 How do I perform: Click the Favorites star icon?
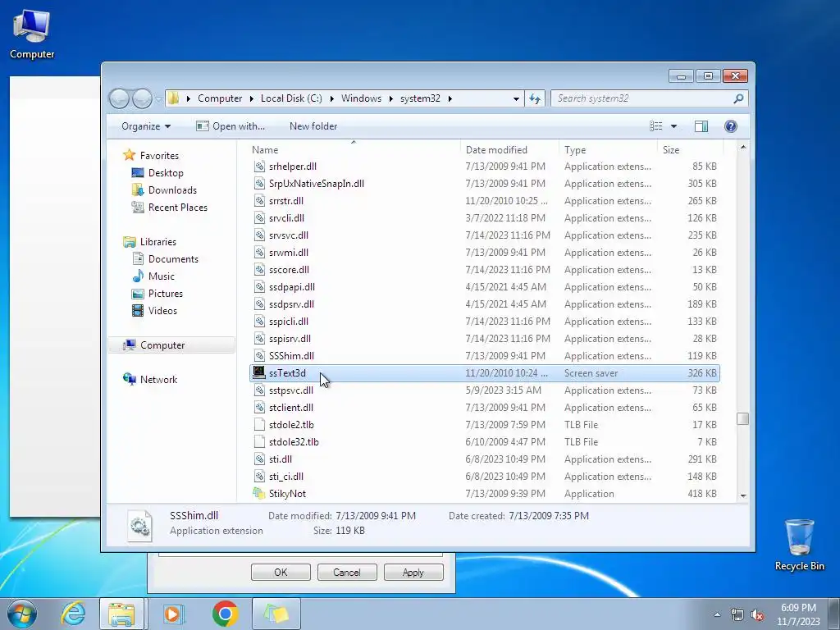click(x=129, y=155)
